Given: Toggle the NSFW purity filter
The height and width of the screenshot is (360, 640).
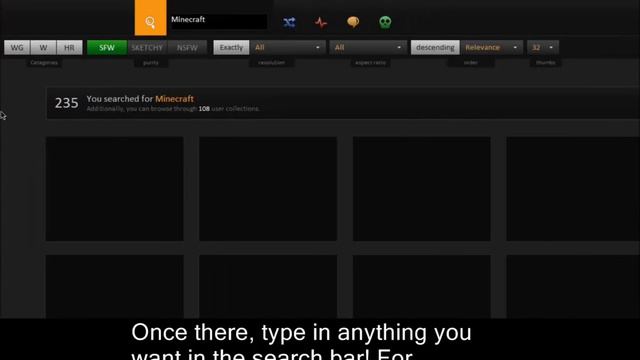Looking at the screenshot, I should 187,47.
